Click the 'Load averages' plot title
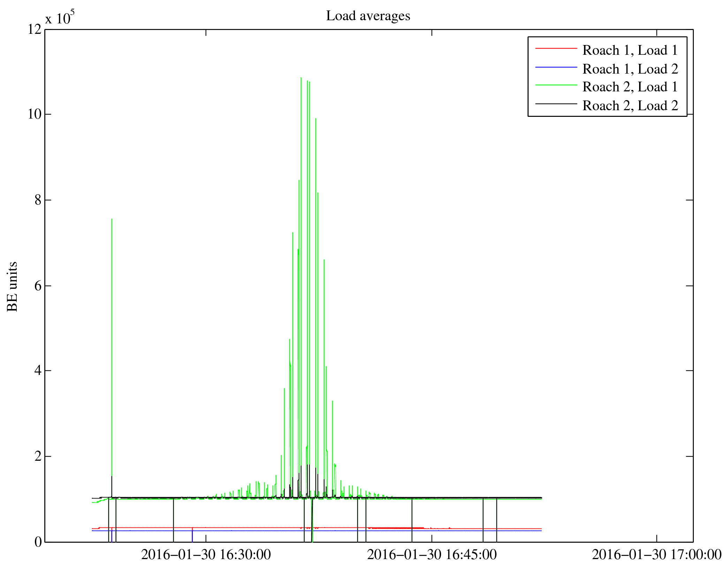This screenshot has height=587, width=728. pos(368,16)
